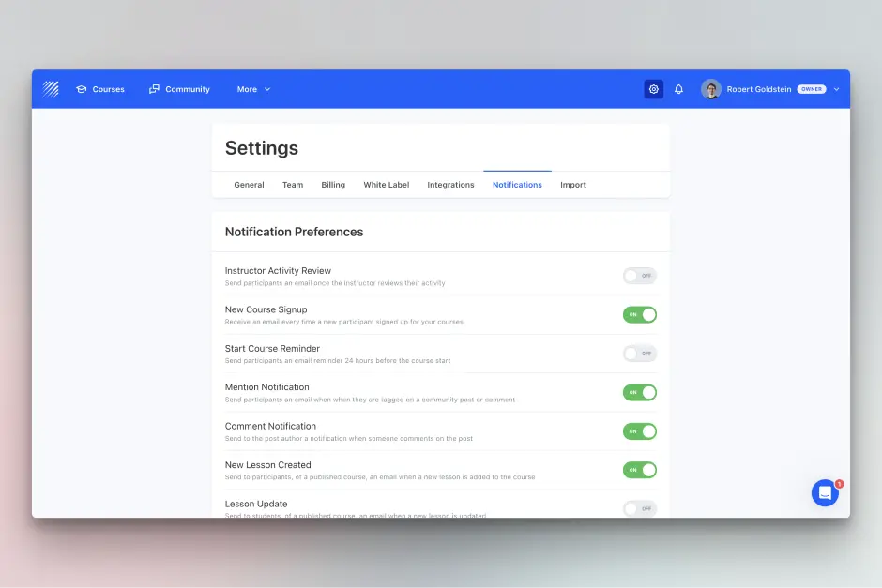Viewport: 882px width, 588px height.
Task: Click the Robert Goldstein user name
Action: (x=759, y=89)
